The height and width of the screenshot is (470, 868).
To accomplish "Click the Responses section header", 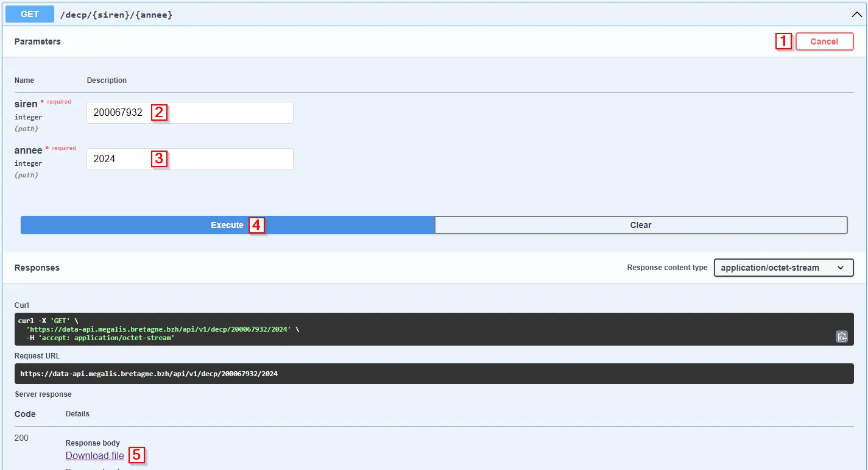I will [37, 268].
